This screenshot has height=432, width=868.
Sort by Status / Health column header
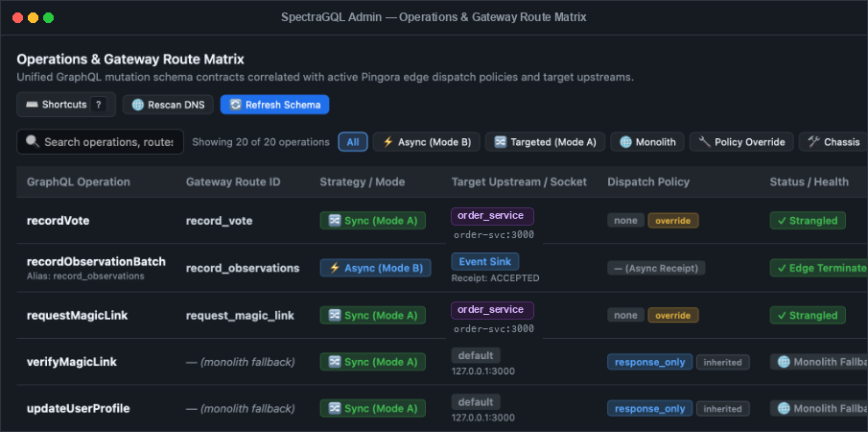pyautogui.click(x=809, y=181)
